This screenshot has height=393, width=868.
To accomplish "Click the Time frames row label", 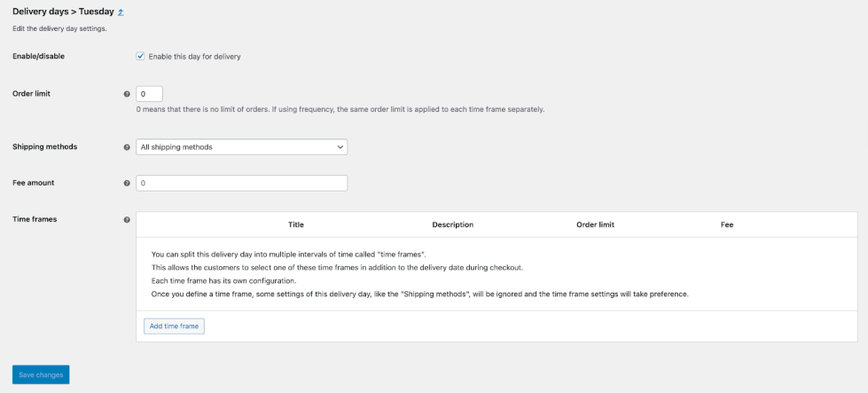I will click(35, 219).
